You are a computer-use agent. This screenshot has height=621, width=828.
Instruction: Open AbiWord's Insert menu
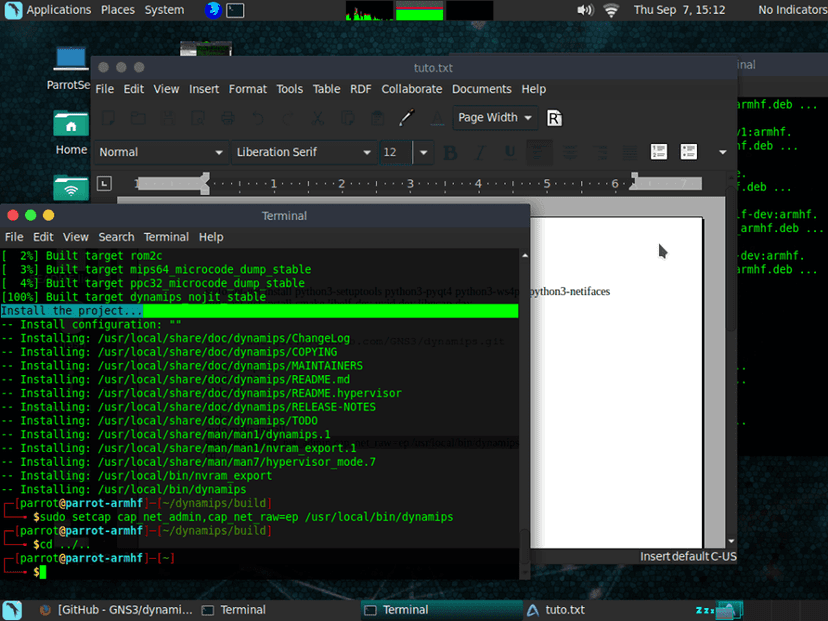pos(204,89)
